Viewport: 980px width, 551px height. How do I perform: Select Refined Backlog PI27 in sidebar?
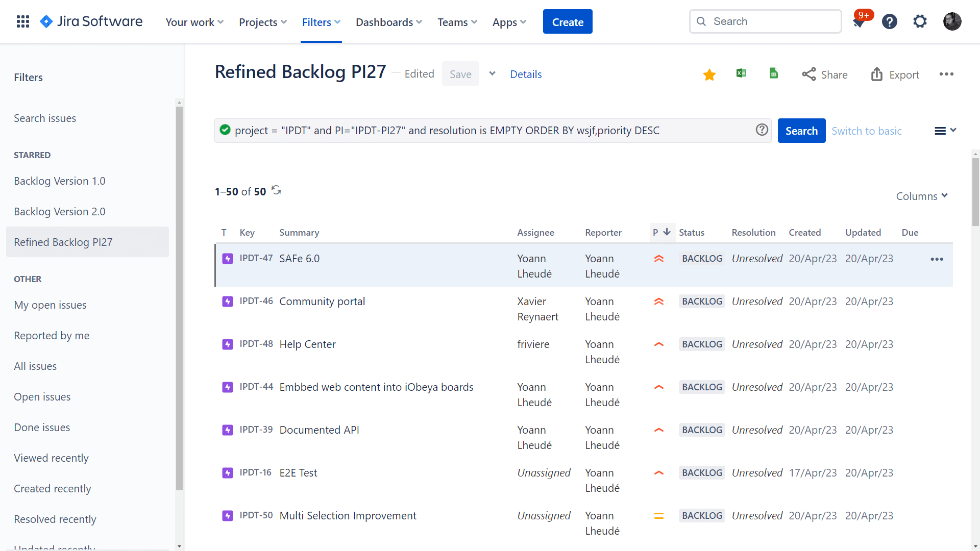click(87, 242)
